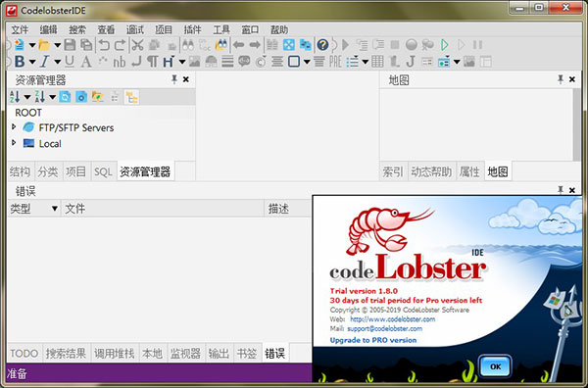
Task: Click the PRE preformatted text icon
Action: (335, 62)
